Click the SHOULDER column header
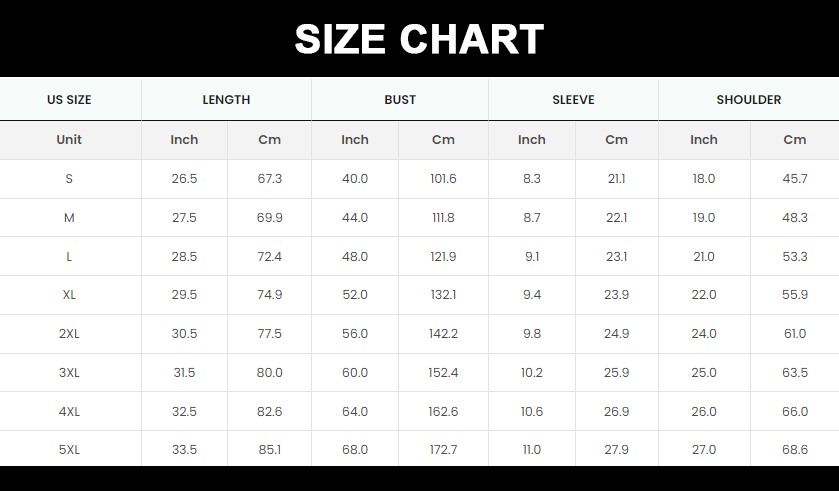Image resolution: width=839 pixels, height=491 pixels. tap(749, 99)
